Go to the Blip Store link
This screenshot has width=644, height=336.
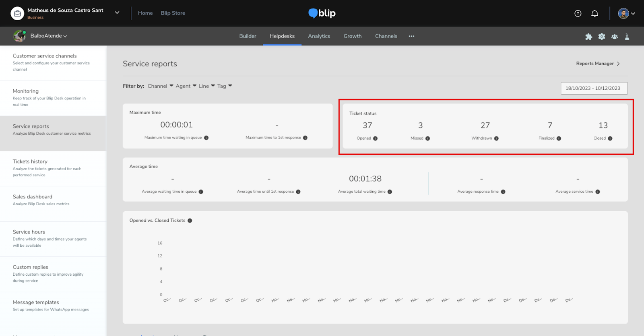click(173, 13)
